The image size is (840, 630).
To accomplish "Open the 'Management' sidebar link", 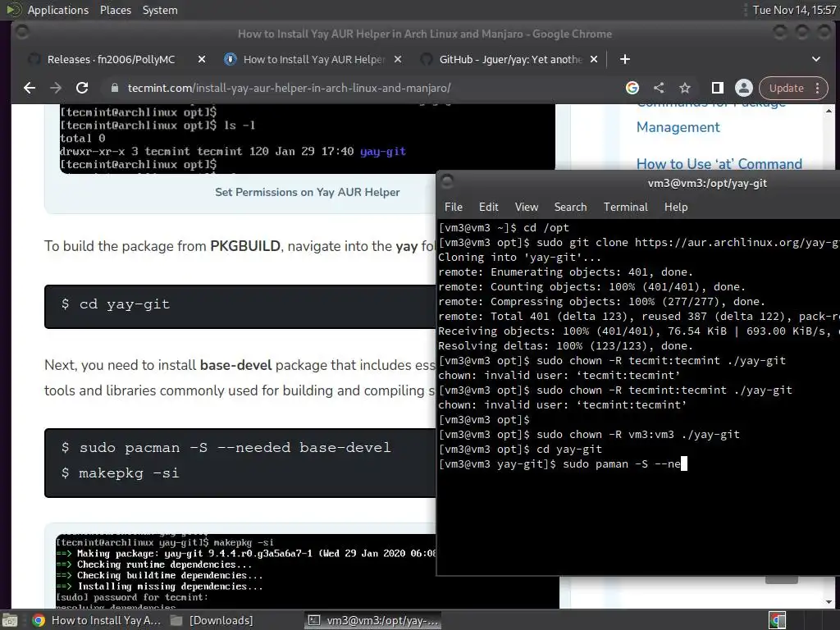I will click(x=678, y=127).
